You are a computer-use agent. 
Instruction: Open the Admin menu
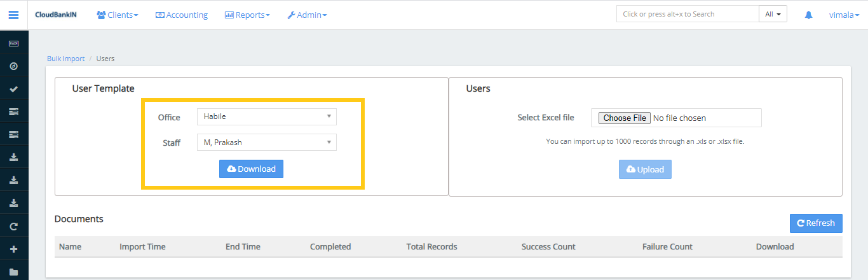[x=307, y=15]
